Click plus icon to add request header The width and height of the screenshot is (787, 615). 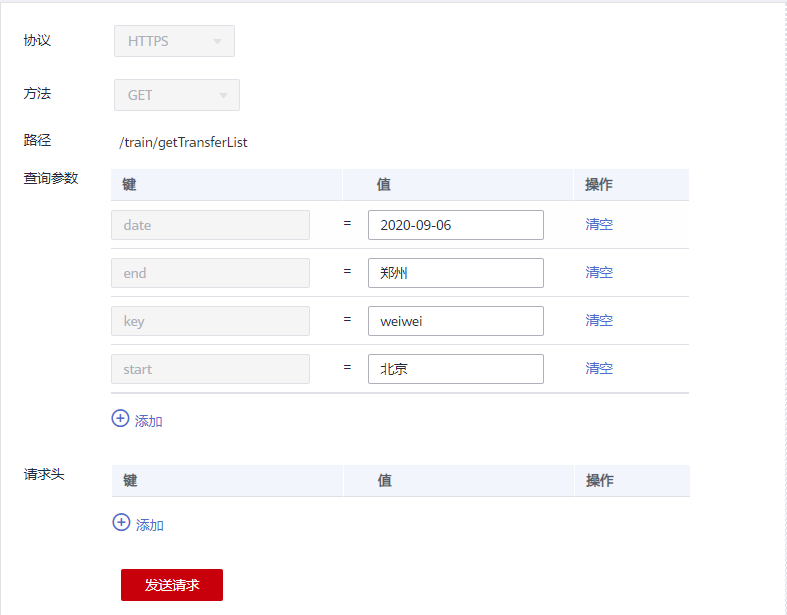pyautogui.click(x=121, y=522)
